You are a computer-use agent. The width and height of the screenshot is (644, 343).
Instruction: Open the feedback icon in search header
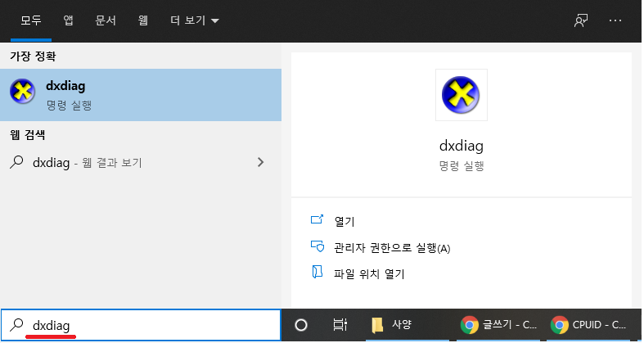point(581,20)
